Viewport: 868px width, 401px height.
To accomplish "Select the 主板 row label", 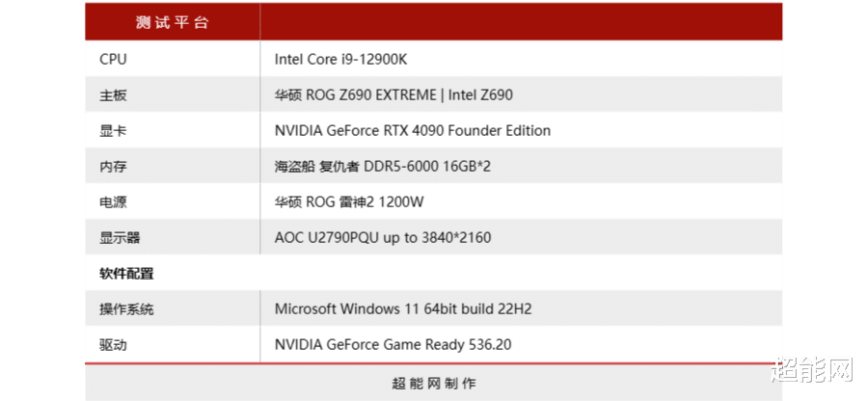I will 113,95.
